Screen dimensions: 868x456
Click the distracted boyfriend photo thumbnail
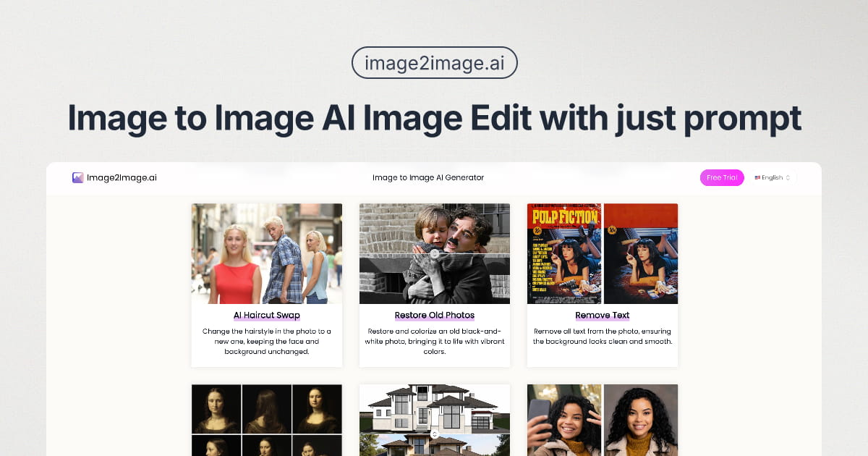tap(266, 253)
